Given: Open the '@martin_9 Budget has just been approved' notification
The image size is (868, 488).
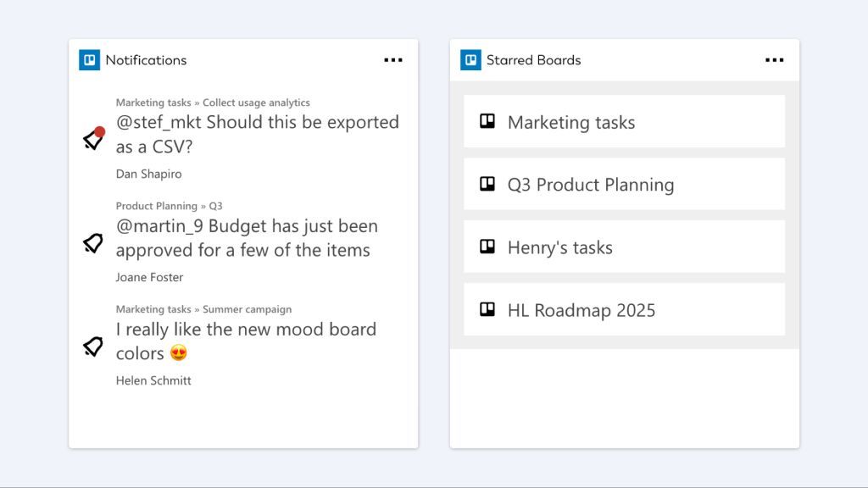Looking at the screenshot, I should (247, 238).
